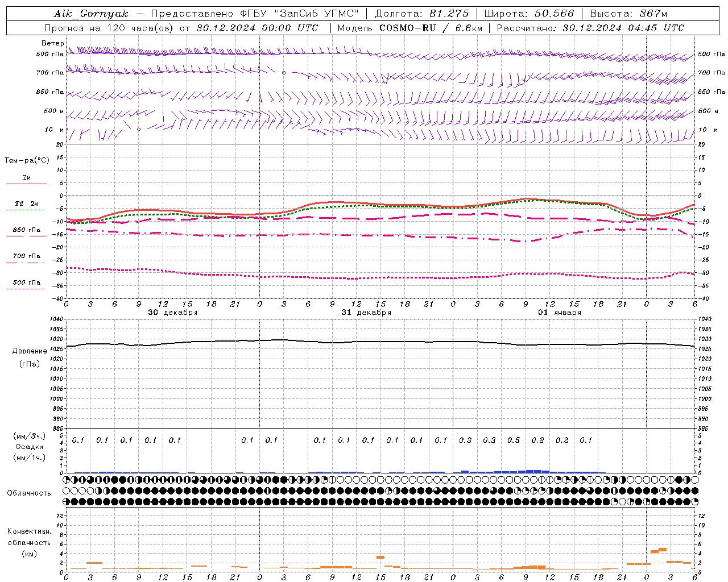
Task: Click the (мм/1ч.) precipitation unit label
Action: (x=30, y=458)
